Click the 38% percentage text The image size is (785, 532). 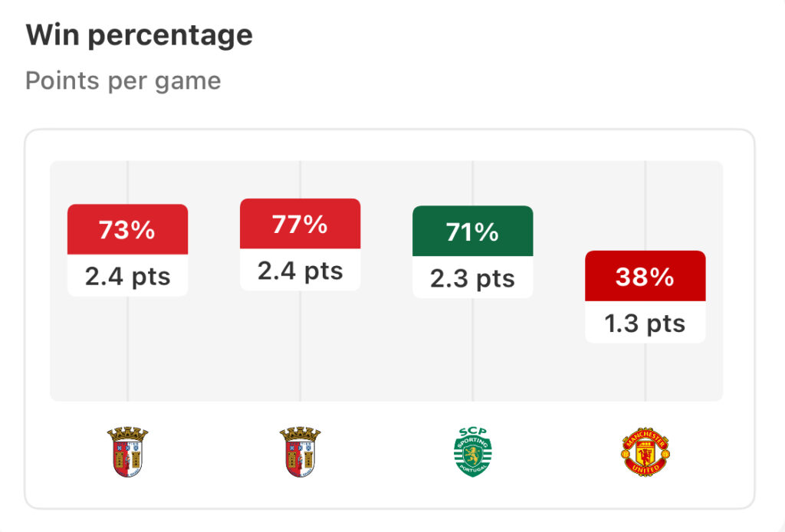645,276
